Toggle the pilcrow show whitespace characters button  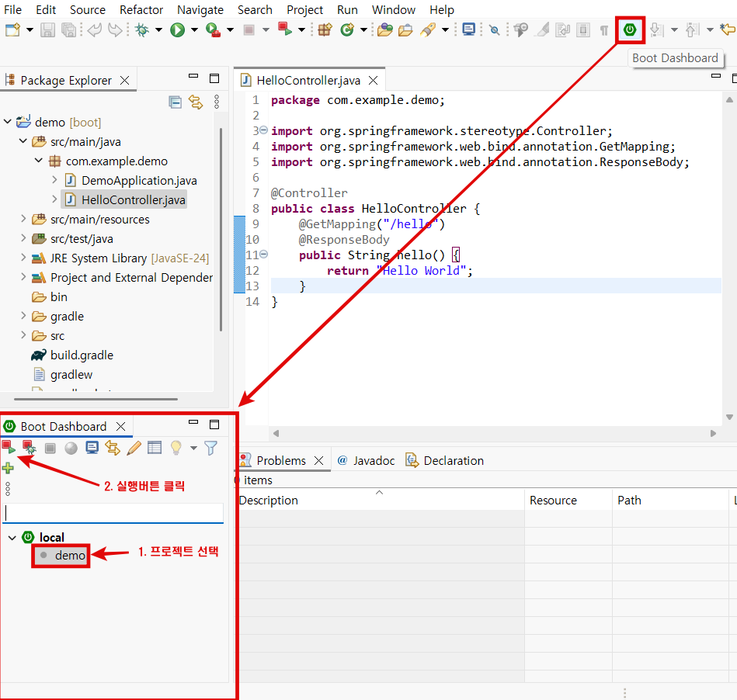click(603, 30)
